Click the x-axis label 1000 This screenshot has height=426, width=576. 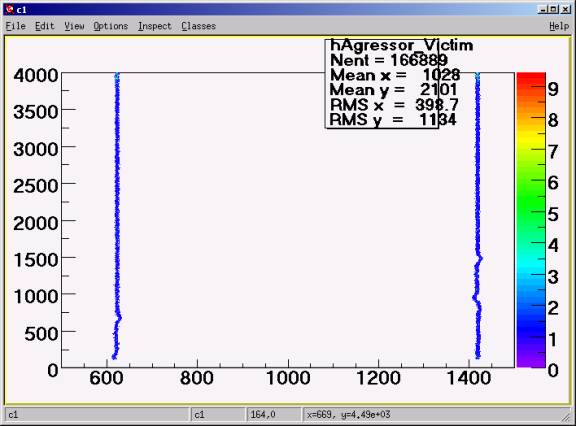[x=288, y=378]
